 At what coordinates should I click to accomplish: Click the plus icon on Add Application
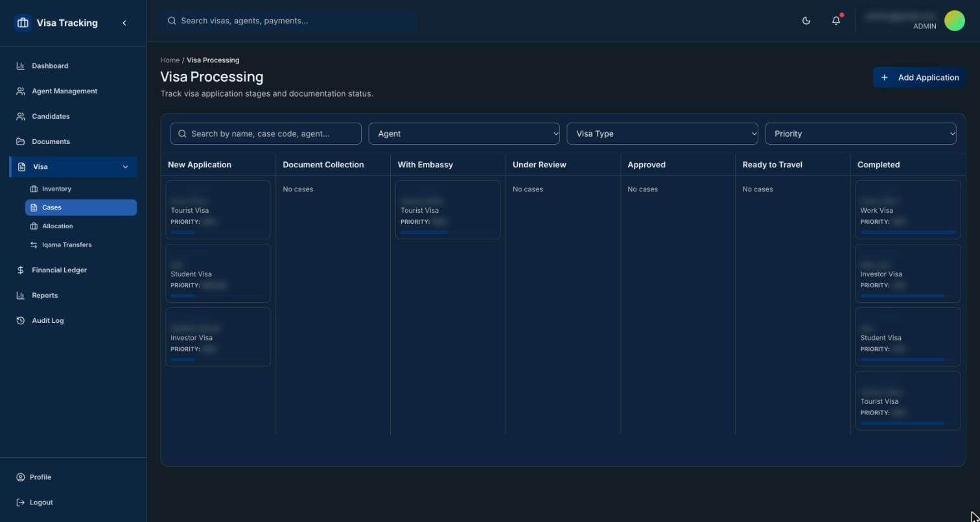click(884, 78)
